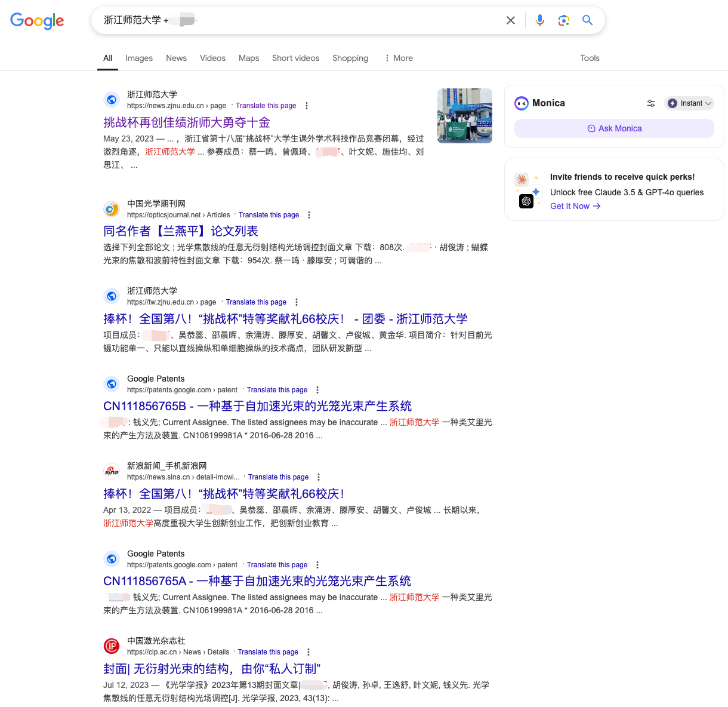728x707 pixels.
Task: Select the Short videos tab
Action: click(x=295, y=58)
